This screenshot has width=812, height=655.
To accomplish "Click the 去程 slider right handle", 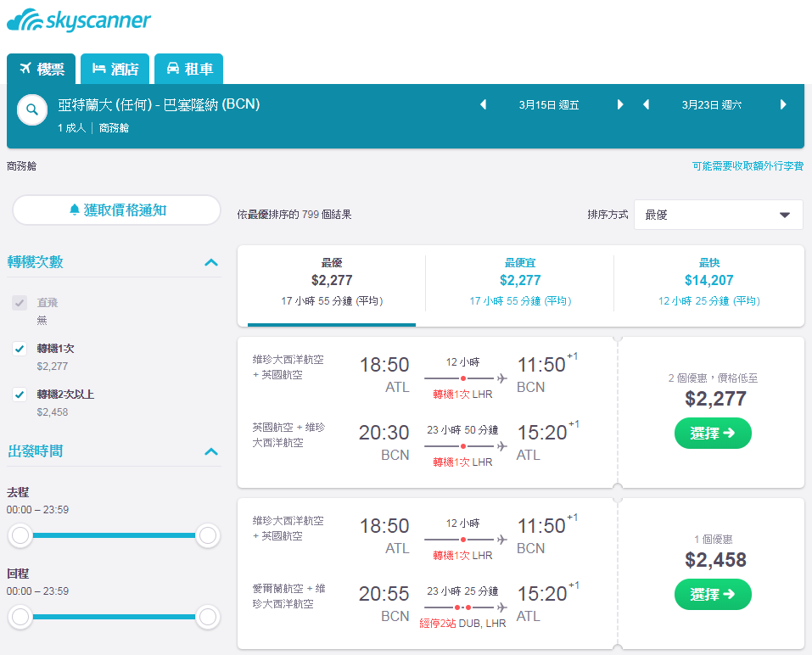I will (x=208, y=535).
